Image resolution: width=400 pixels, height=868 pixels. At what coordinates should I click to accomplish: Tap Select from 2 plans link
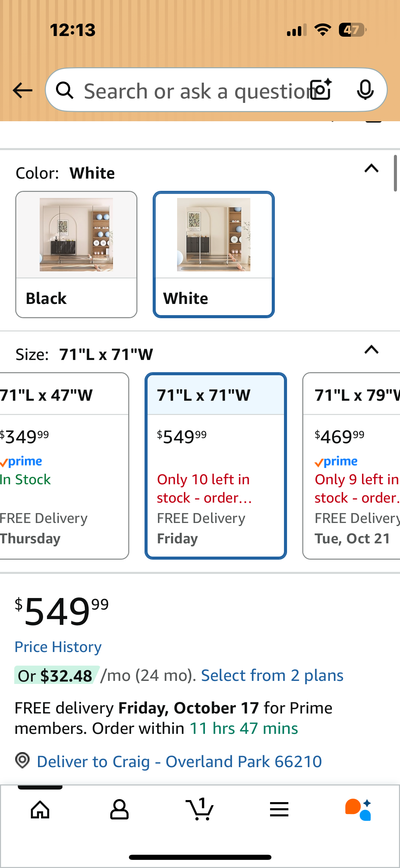(272, 675)
